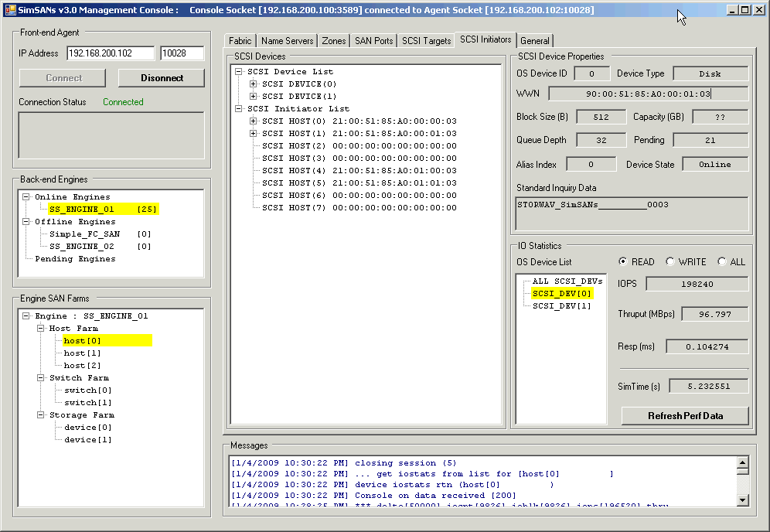Collapse the Offline Engines node

pos(26,222)
